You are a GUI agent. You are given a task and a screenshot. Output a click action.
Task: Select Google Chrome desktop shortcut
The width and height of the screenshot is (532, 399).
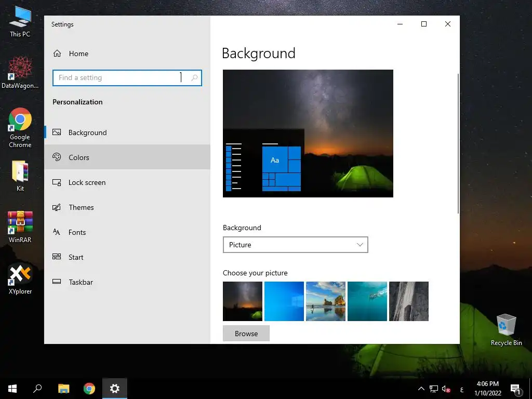pos(20,128)
